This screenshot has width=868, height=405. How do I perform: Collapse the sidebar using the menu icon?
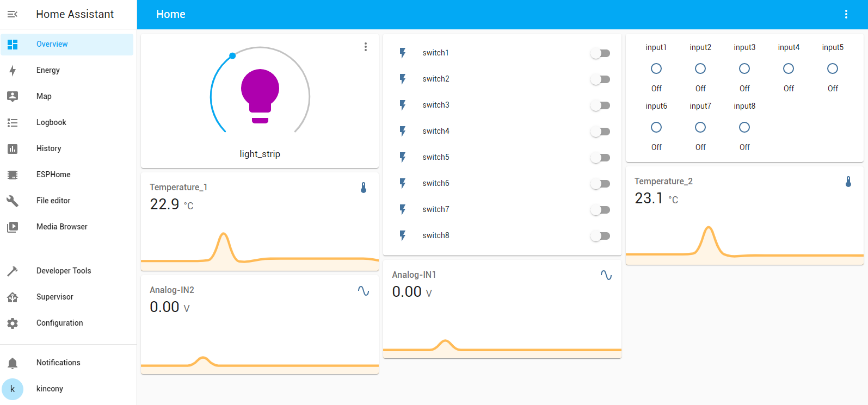[13, 14]
